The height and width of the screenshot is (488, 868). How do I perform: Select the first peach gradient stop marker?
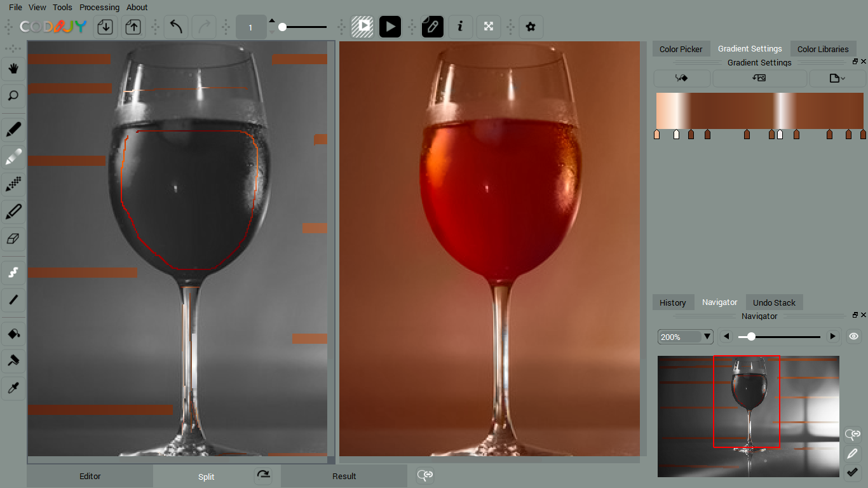(657, 134)
